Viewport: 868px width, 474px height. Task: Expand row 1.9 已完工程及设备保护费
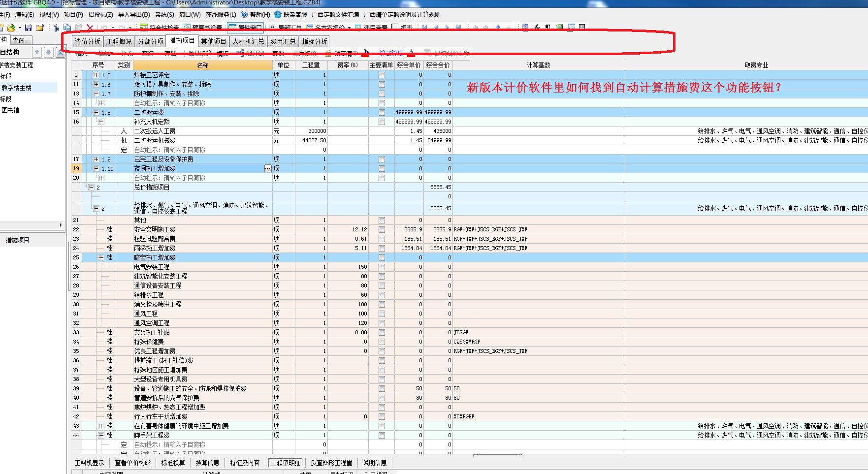[x=96, y=159]
